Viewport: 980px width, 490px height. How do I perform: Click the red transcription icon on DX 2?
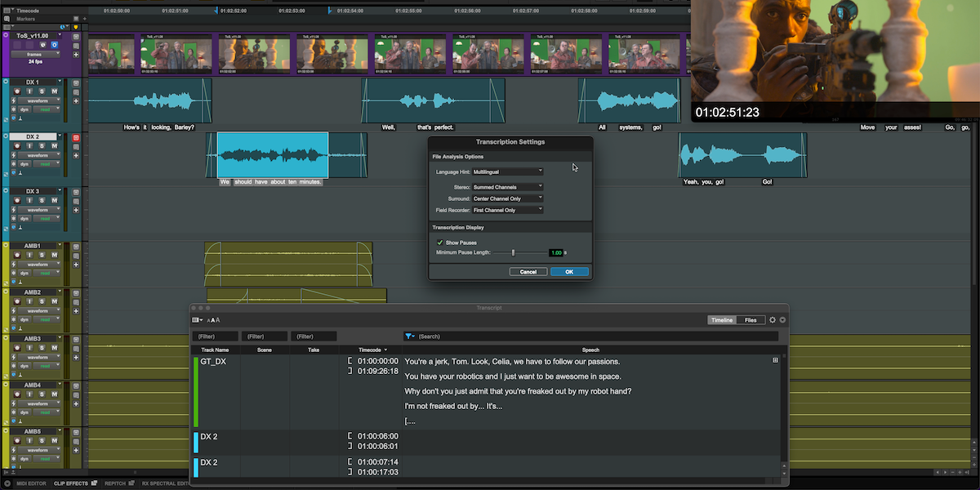(76, 138)
